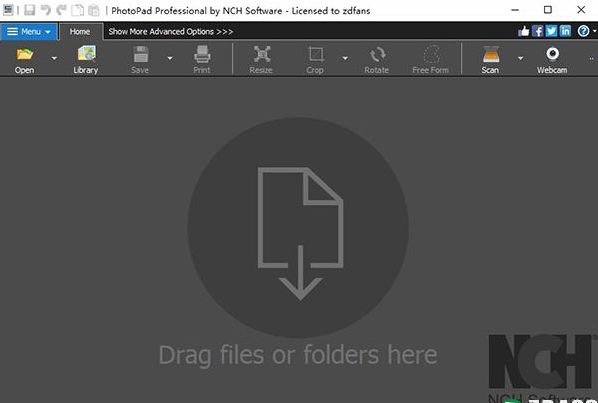This screenshot has width=598, height=403.
Task: Start a Scan from the toolbar
Action: [x=490, y=59]
